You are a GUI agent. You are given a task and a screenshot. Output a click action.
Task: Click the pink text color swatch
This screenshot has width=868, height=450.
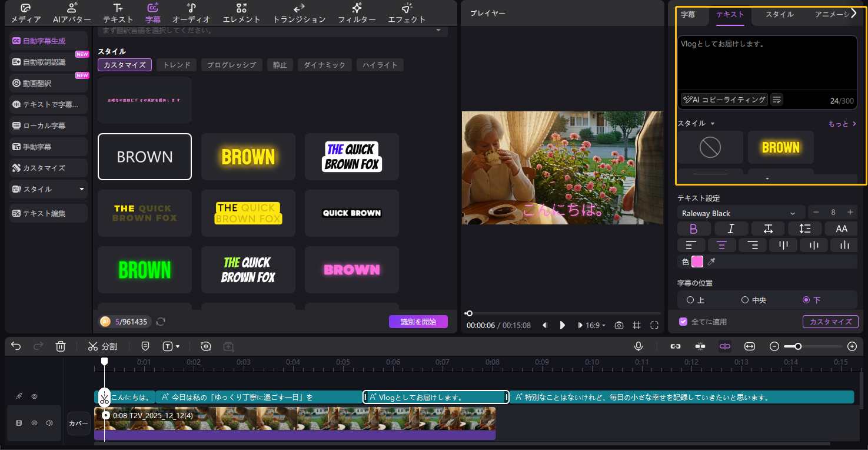pyautogui.click(x=697, y=262)
